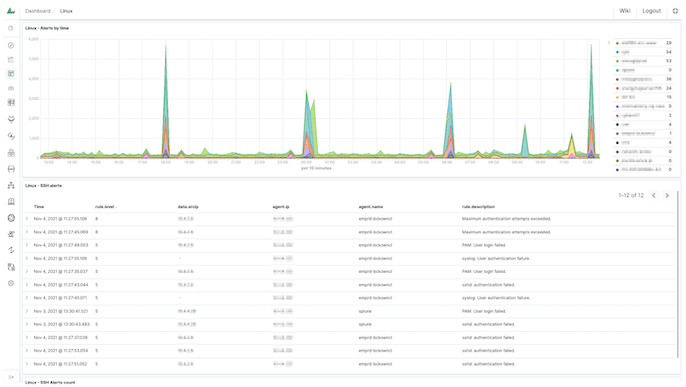Screen dimensions: 686x387
Task: Open the Stack Monitoring heartbeat sidebar icon
Action: point(11,250)
